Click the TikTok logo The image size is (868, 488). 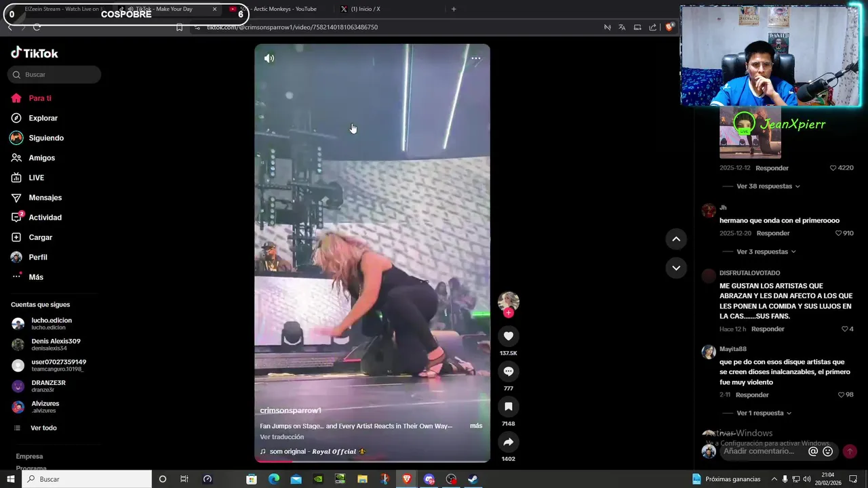(x=35, y=53)
